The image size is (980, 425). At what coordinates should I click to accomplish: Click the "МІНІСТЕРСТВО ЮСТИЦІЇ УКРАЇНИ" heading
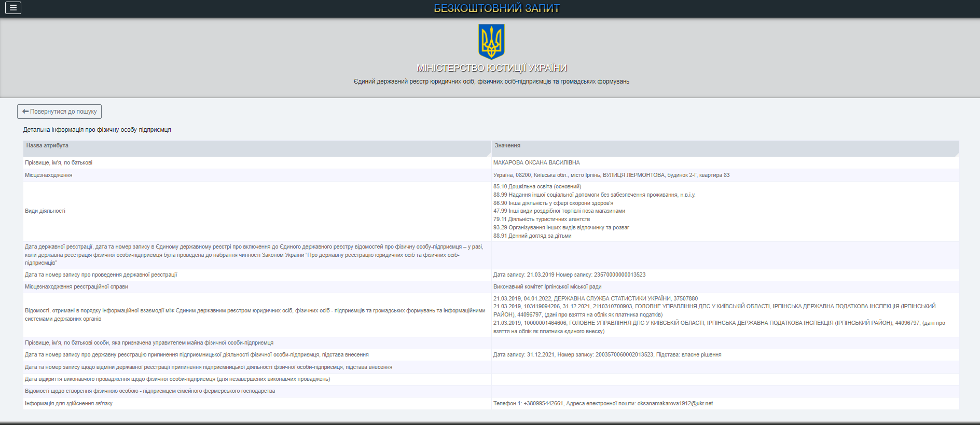coord(491,68)
